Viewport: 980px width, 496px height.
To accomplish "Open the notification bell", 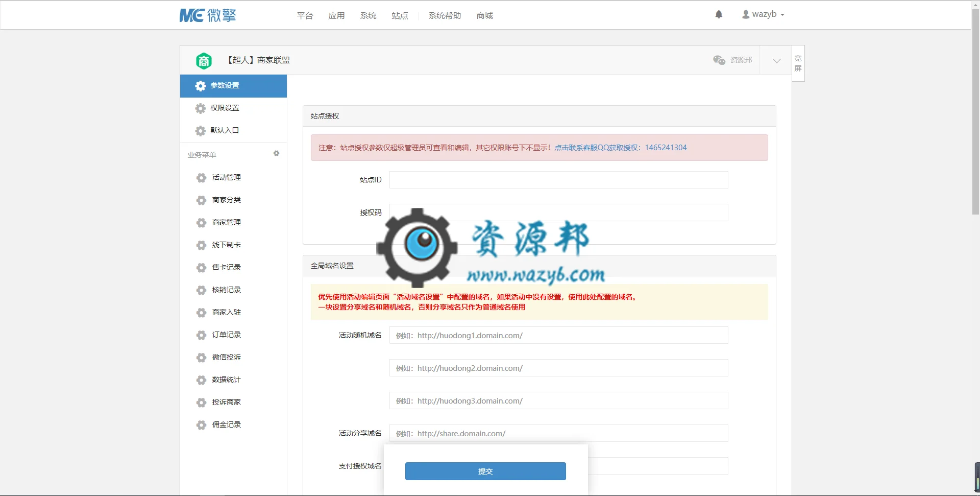I will (x=719, y=14).
